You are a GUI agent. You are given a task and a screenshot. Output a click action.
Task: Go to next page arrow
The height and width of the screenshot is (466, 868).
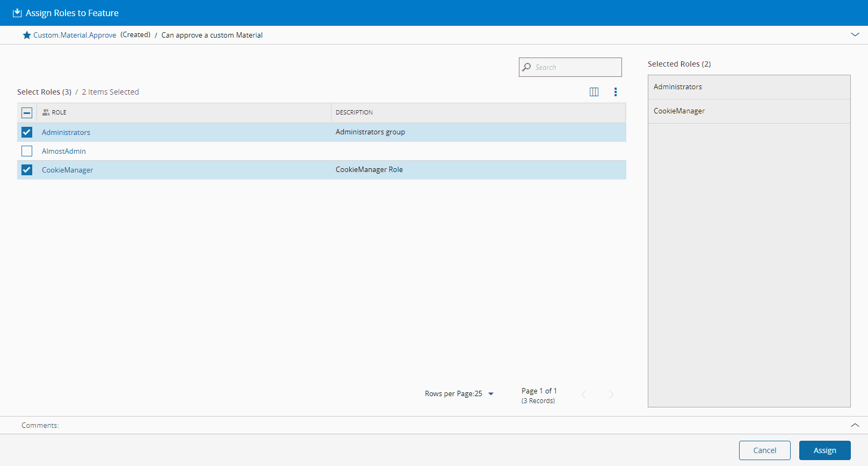click(x=611, y=395)
